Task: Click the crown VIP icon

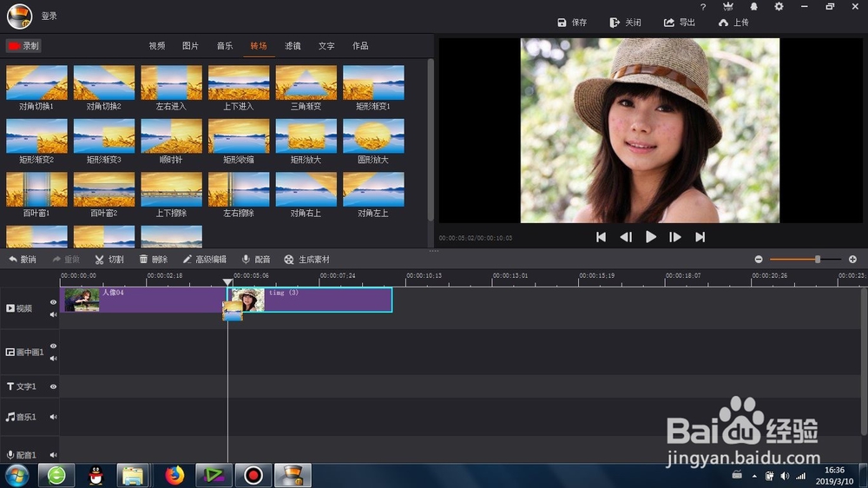Action: click(x=728, y=7)
